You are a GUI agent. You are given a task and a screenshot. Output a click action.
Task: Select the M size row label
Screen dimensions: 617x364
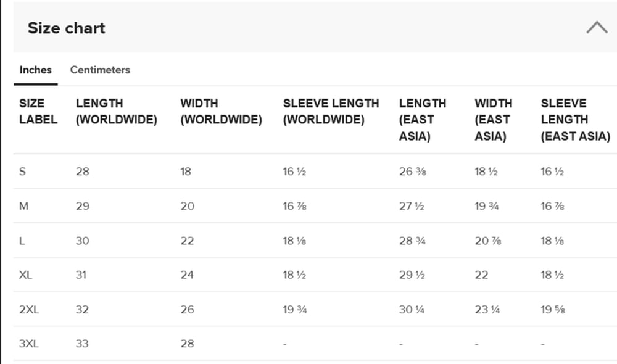(23, 206)
